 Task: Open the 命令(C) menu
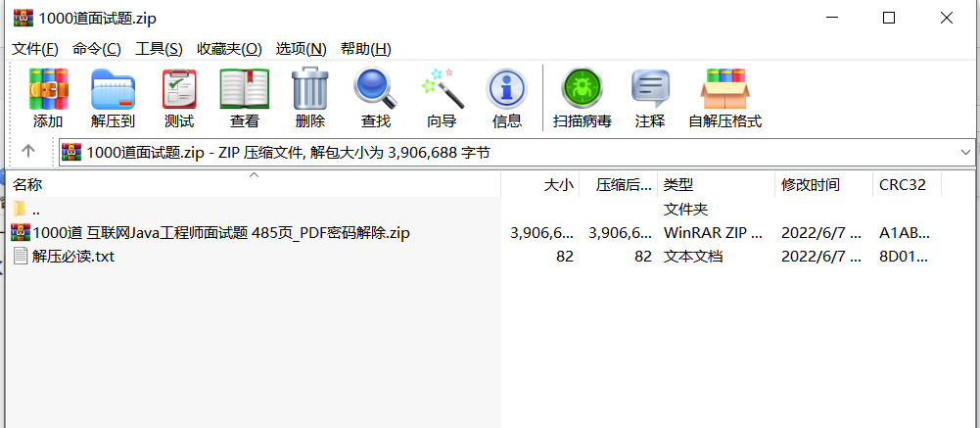point(97,49)
